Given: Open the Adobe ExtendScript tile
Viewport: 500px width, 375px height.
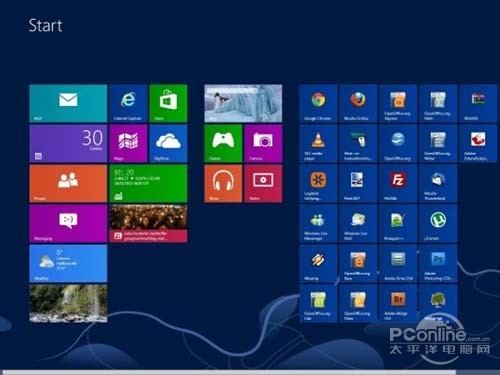Looking at the screenshot, I should pos(478,143).
